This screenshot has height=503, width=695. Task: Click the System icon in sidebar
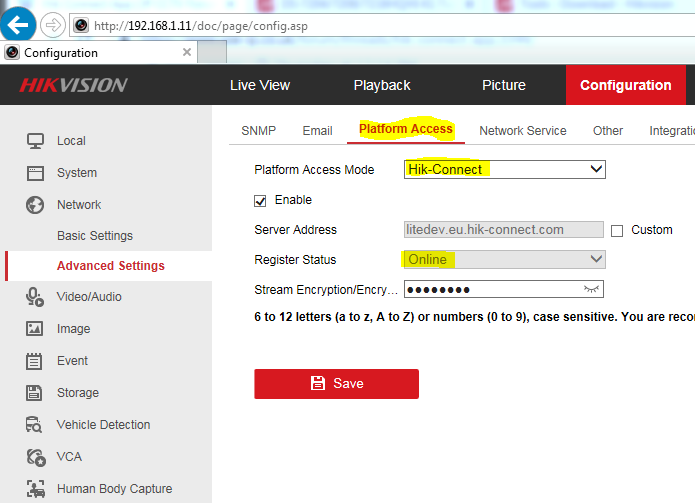coord(35,173)
